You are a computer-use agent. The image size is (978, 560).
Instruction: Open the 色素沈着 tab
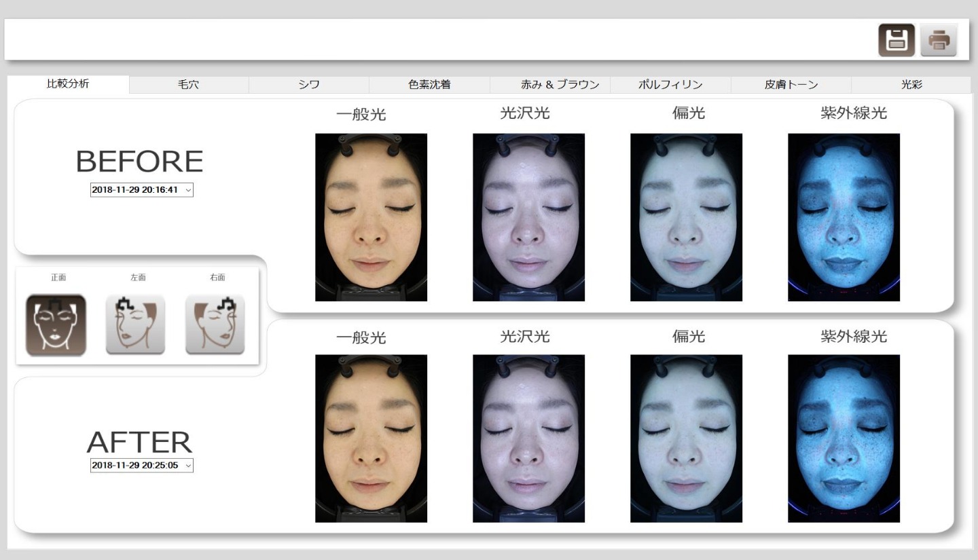click(x=429, y=85)
